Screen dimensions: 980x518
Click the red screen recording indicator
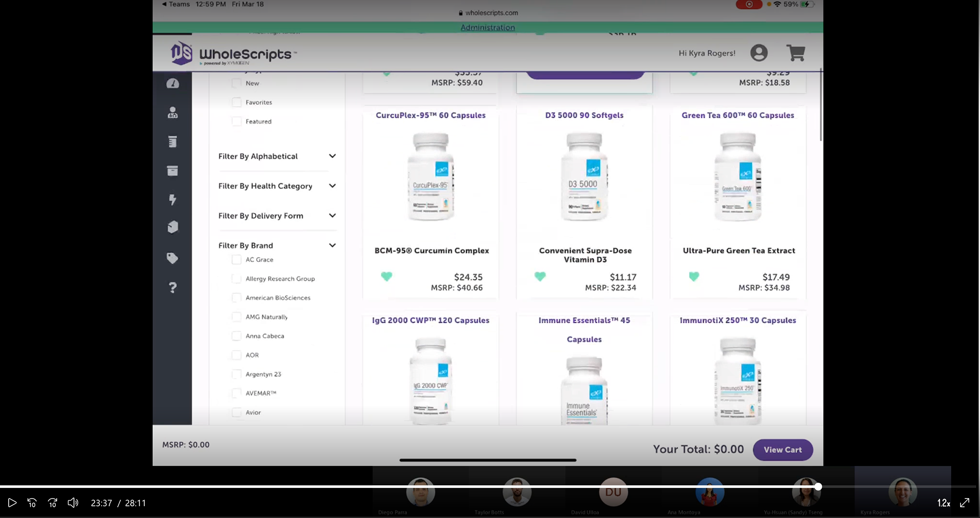749,4
